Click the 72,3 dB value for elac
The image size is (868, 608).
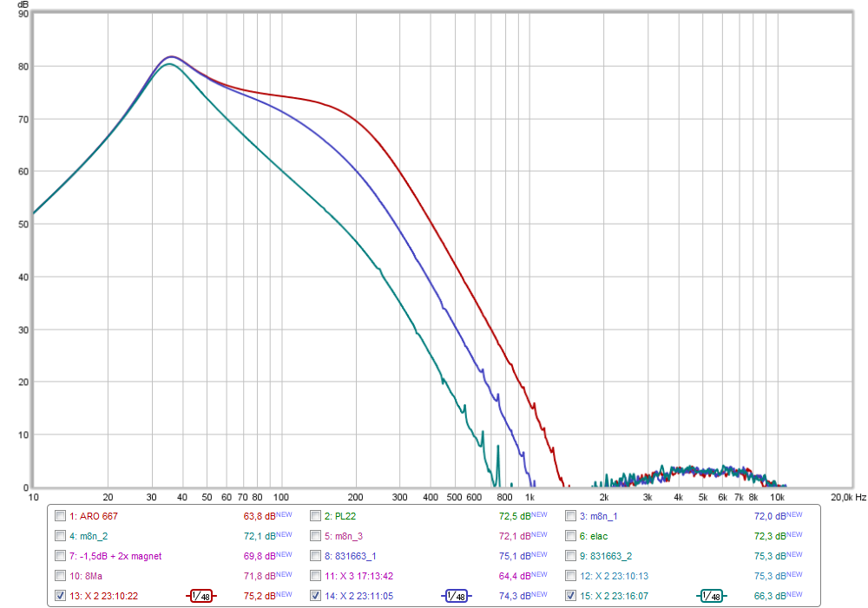tap(770, 536)
